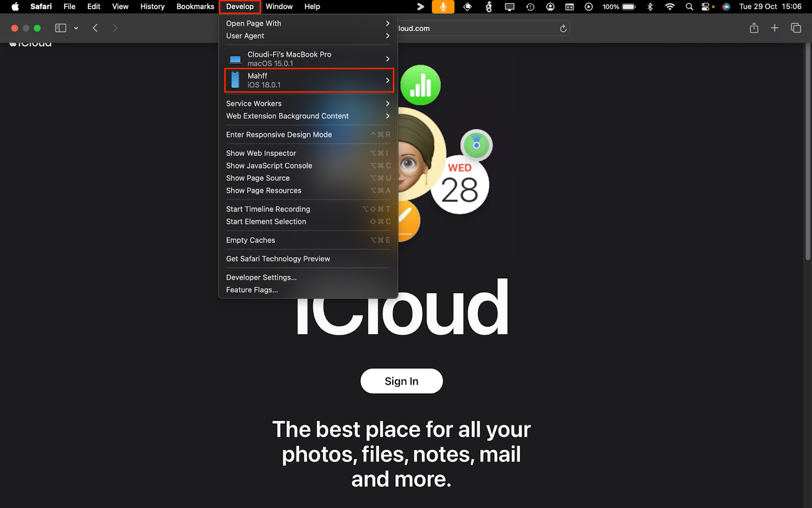Open the Window menu
Screen dimensions: 812x508
pos(279,7)
